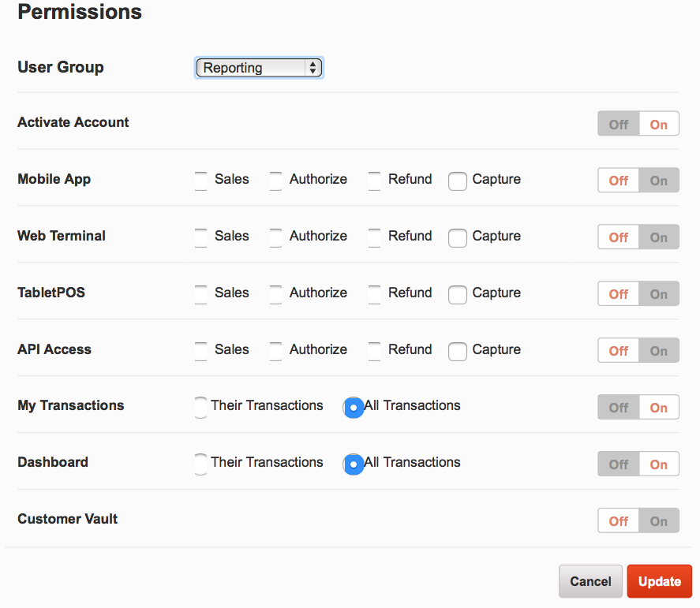Image resolution: width=700 pixels, height=608 pixels.
Task: Check Mobile App Sales checkbox
Action: 201,181
